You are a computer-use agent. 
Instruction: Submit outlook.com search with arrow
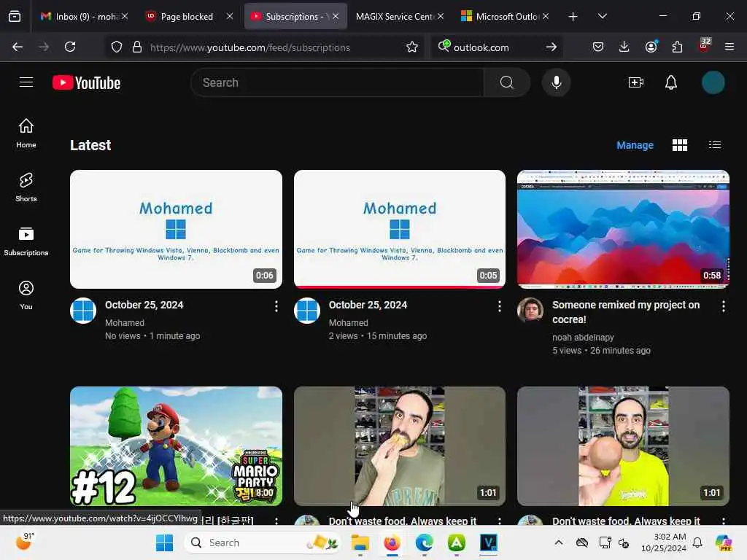point(551,47)
